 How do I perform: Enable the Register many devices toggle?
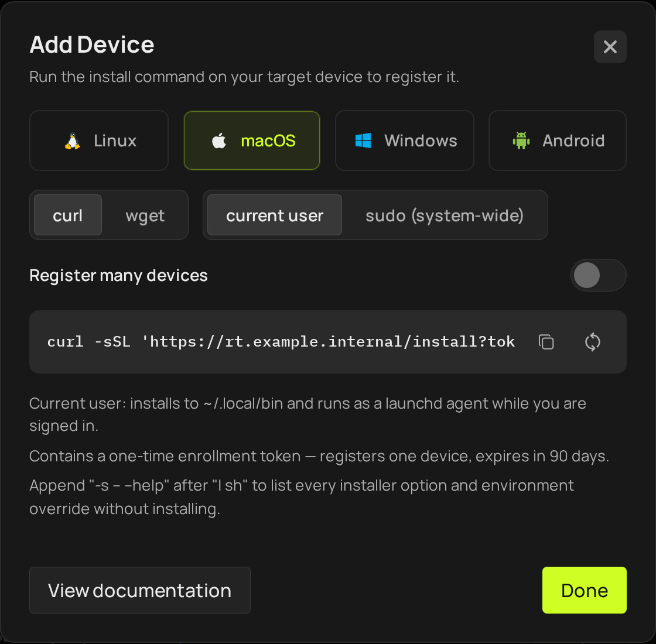[x=598, y=275]
